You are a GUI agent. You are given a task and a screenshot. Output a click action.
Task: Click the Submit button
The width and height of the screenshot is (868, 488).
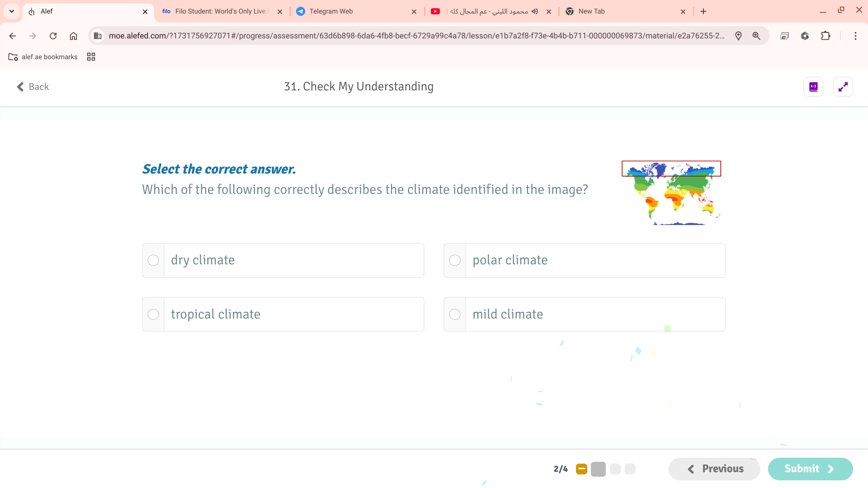coord(810,469)
